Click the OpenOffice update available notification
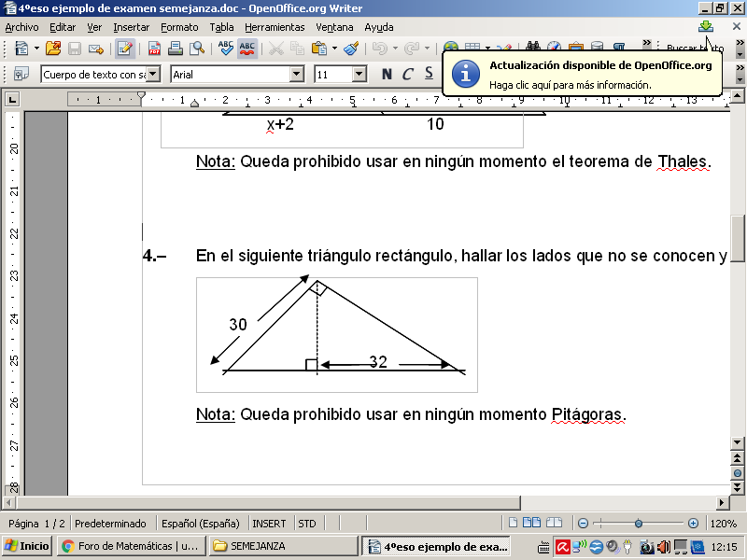Viewport: 747px width, 560px height. point(583,74)
